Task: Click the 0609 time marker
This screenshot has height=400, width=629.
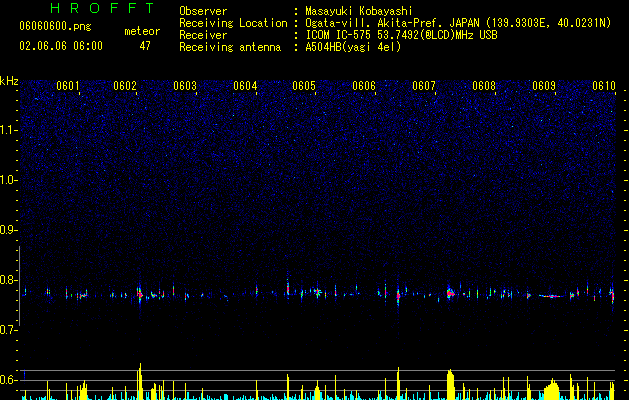Action: pyautogui.click(x=544, y=86)
